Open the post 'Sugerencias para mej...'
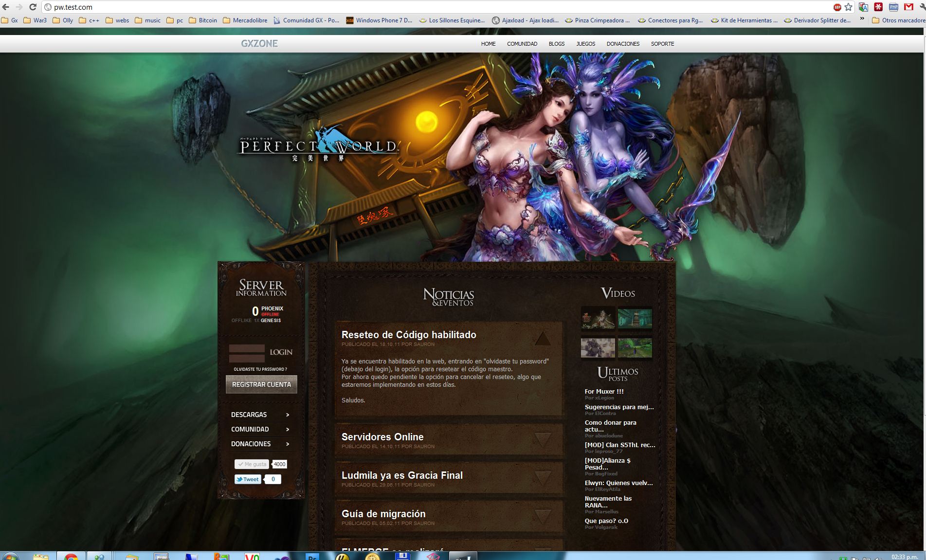926x560 pixels. [x=619, y=407]
